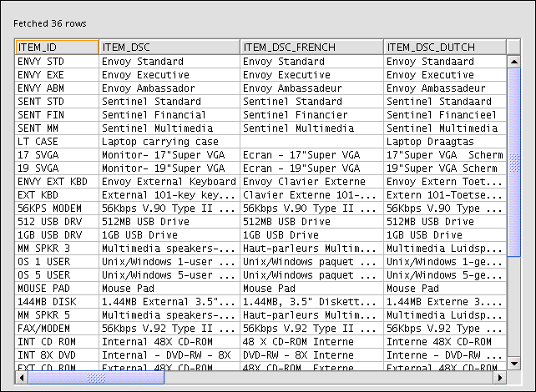Click the vertical scrollbar up arrow
The height and width of the screenshot is (392, 536).
(513, 61)
